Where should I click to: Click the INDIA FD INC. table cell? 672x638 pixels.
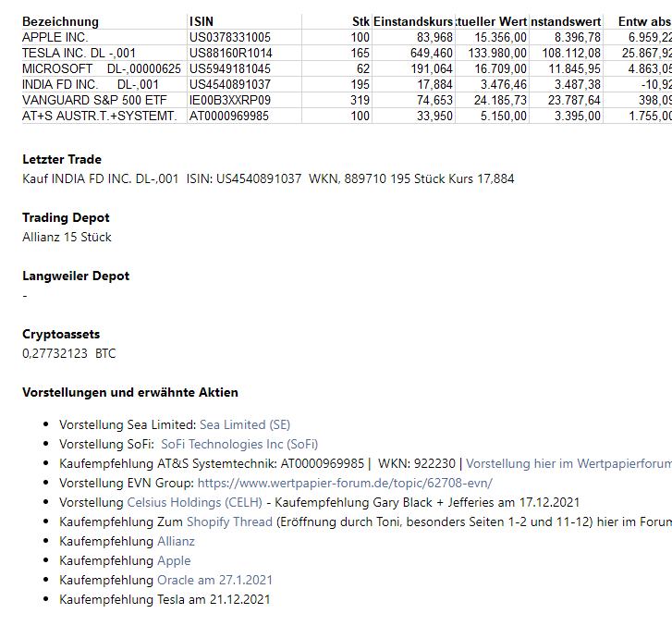[x=91, y=84]
